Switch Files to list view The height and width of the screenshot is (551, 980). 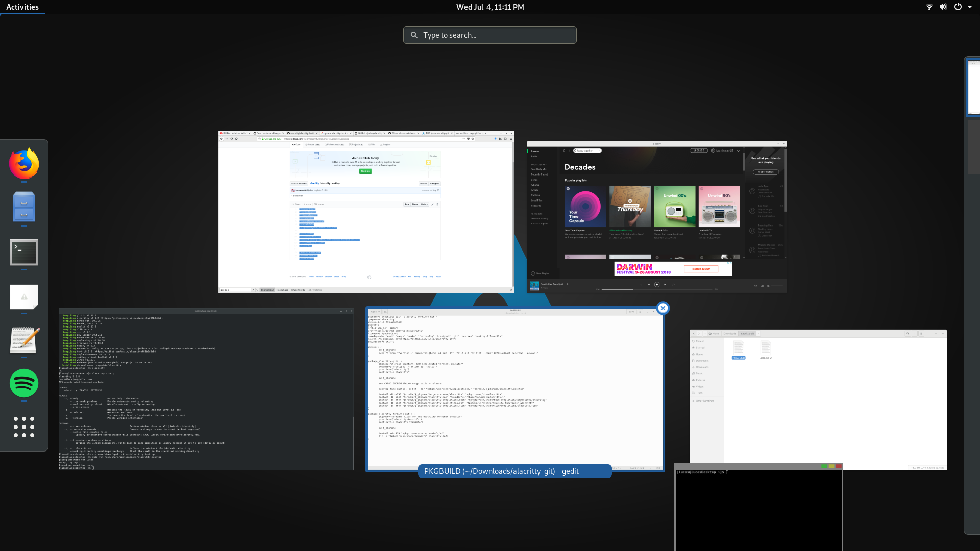pos(915,333)
